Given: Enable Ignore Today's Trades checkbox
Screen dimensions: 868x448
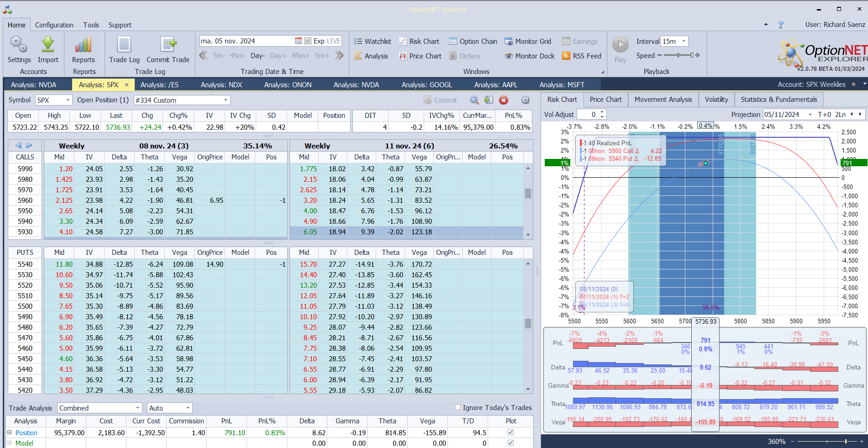Looking at the screenshot, I should pyautogui.click(x=458, y=407).
